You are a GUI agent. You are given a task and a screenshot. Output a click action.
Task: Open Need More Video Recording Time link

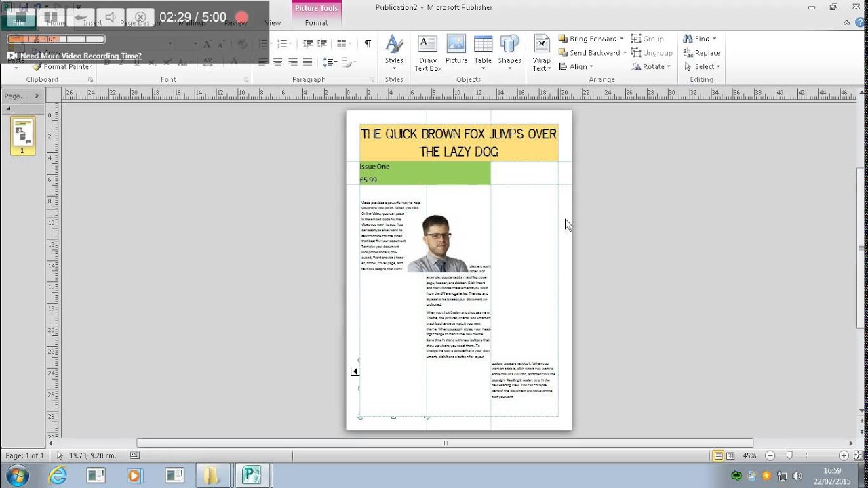tap(81, 56)
